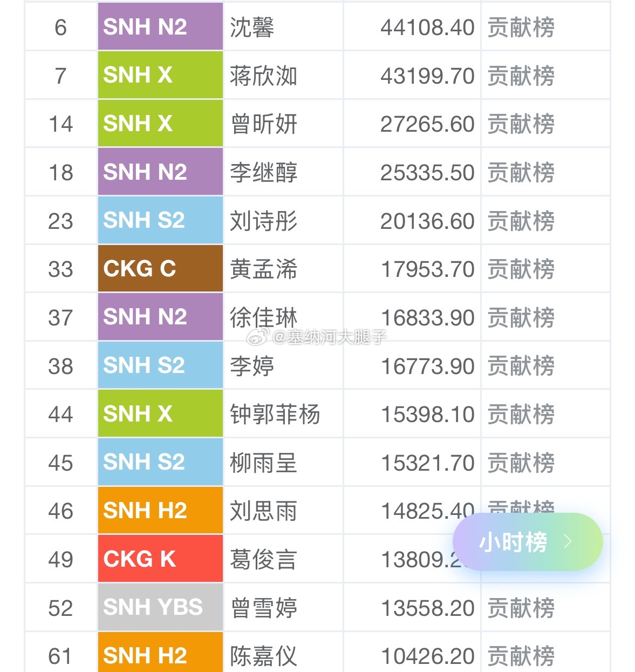
Task: Select the gray SNH YBS team tag
Action: pos(160,607)
